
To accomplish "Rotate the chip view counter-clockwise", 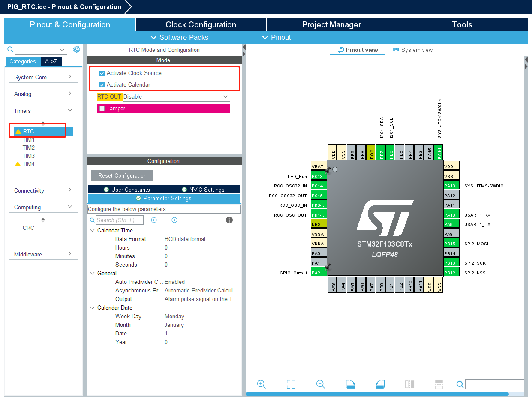I will pos(380,384).
